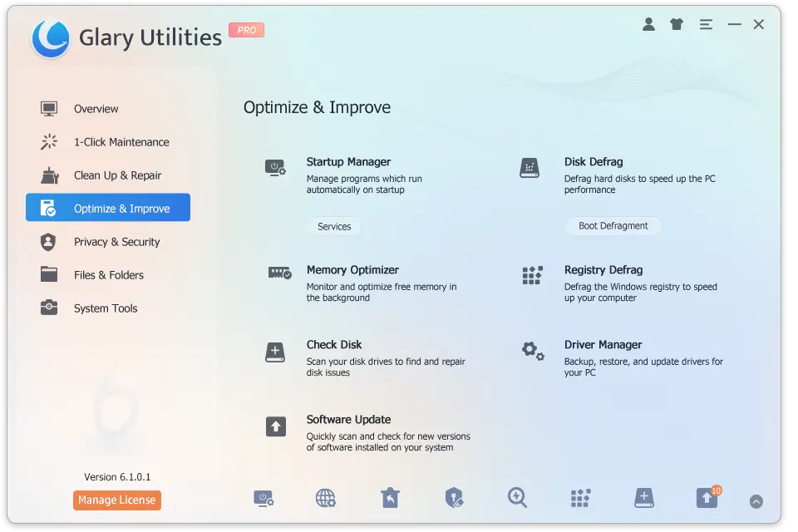
Task: Open Boot Defragment under Disk Defrag
Action: coord(613,225)
